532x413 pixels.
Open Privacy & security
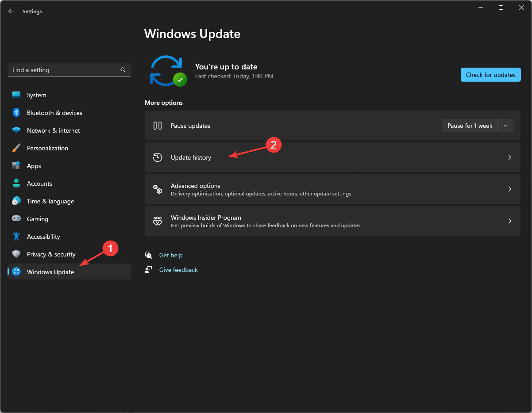pos(69,254)
